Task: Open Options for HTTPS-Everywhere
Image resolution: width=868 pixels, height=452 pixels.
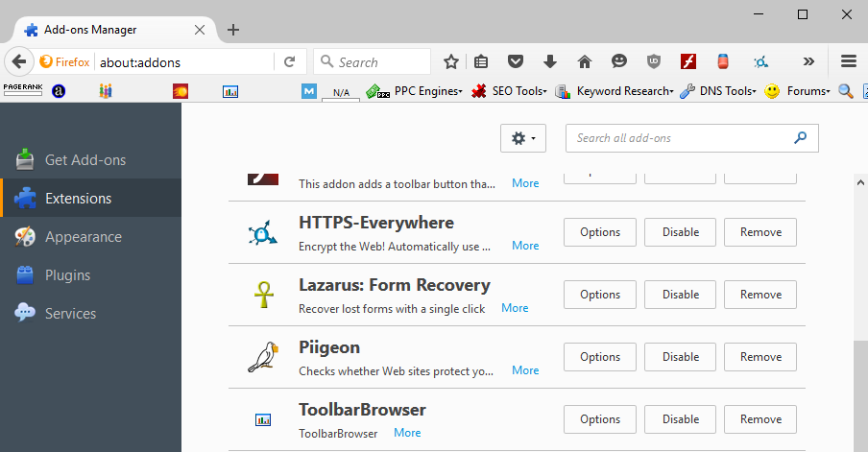Action: [x=600, y=232]
